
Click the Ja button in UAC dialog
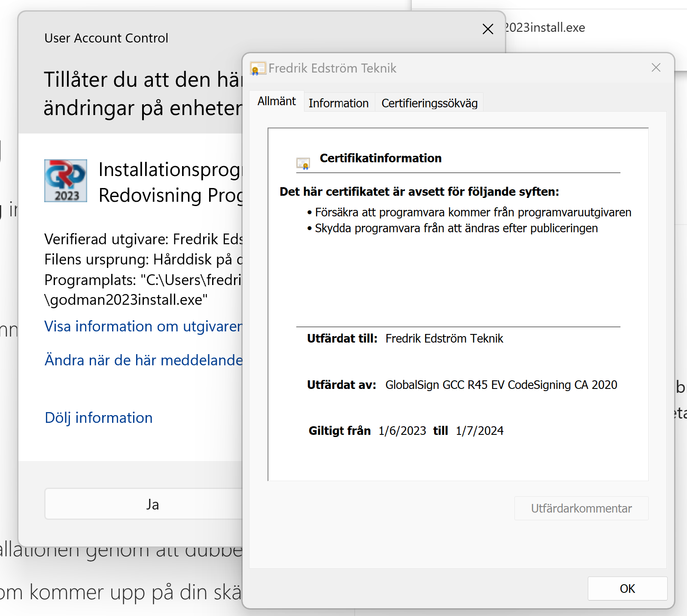click(144, 504)
